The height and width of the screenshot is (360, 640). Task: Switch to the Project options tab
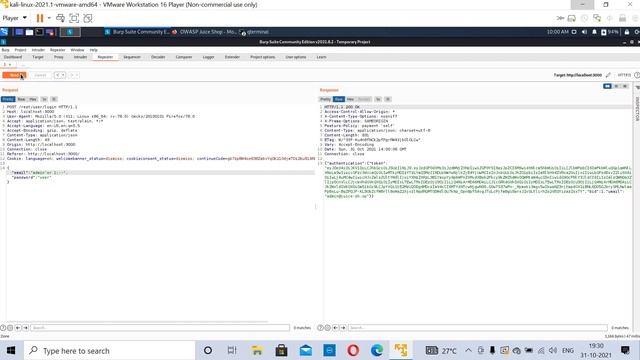pos(262,57)
